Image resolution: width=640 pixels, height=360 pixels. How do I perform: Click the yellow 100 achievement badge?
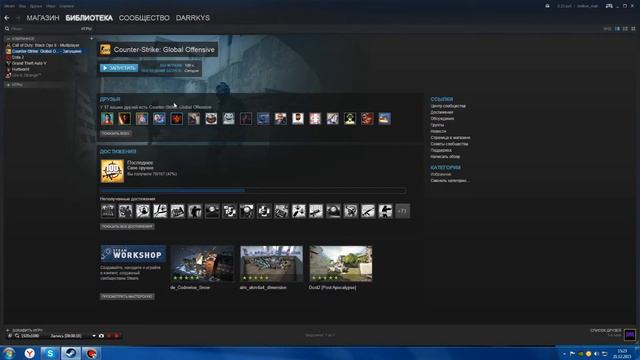tap(112, 171)
